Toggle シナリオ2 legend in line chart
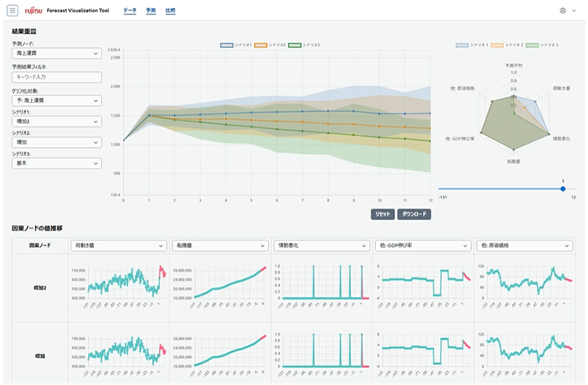Image resolution: width=588 pixels, height=385 pixels. (x=270, y=45)
